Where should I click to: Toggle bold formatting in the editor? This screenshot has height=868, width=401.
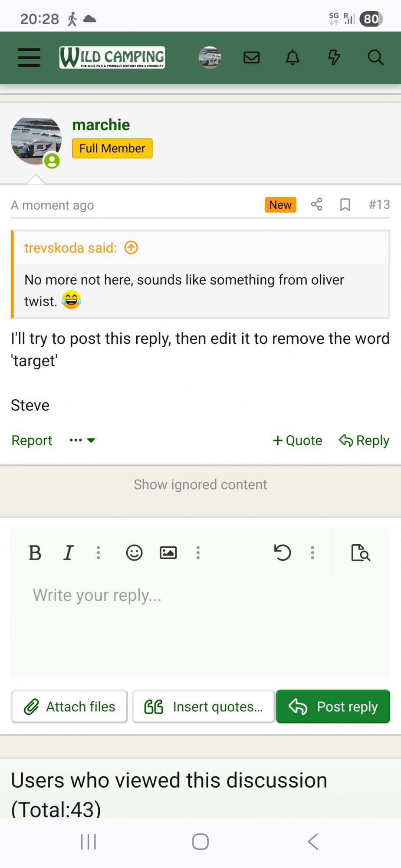[x=35, y=552]
